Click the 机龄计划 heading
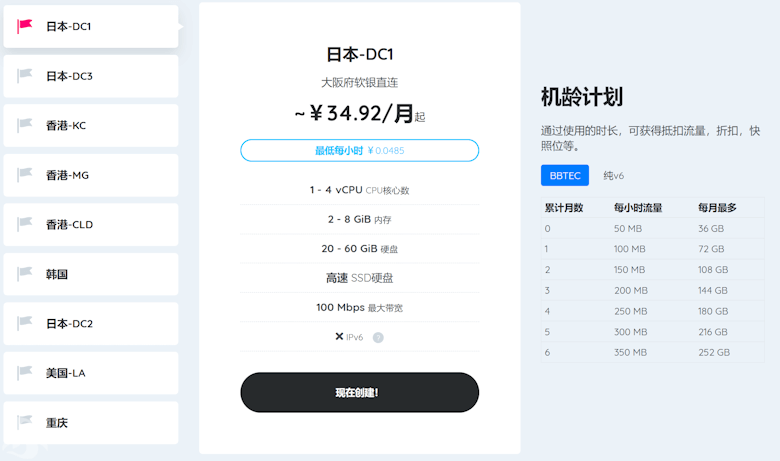 coord(582,97)
